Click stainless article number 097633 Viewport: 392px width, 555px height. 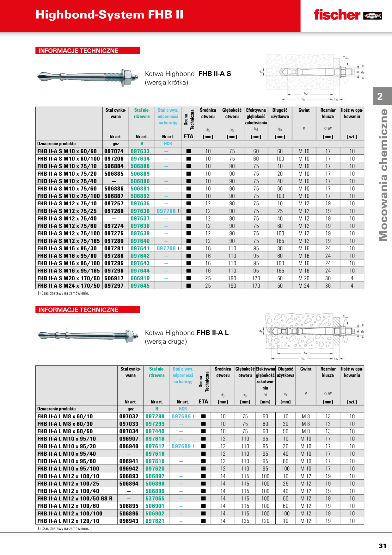(x=140, y=151)
